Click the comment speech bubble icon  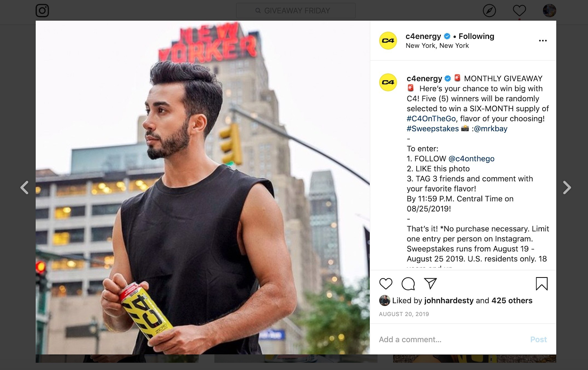coord(408,284)
